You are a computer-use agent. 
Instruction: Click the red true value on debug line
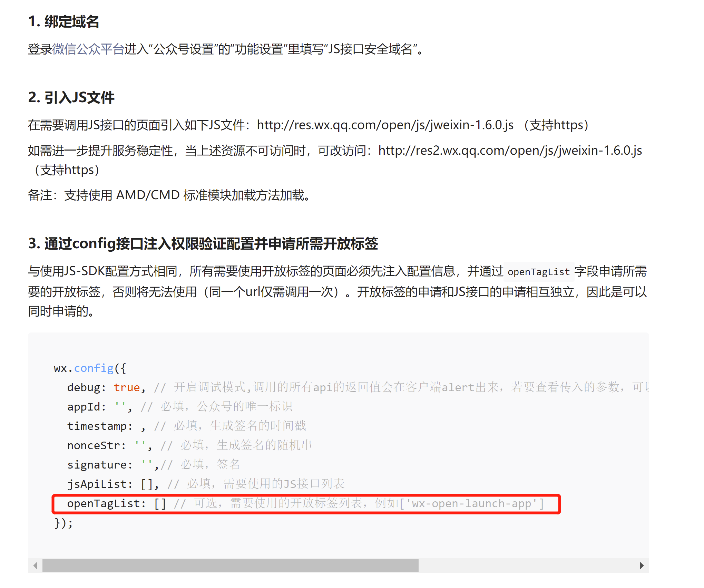pyautogui.click(x=127, y=387)
